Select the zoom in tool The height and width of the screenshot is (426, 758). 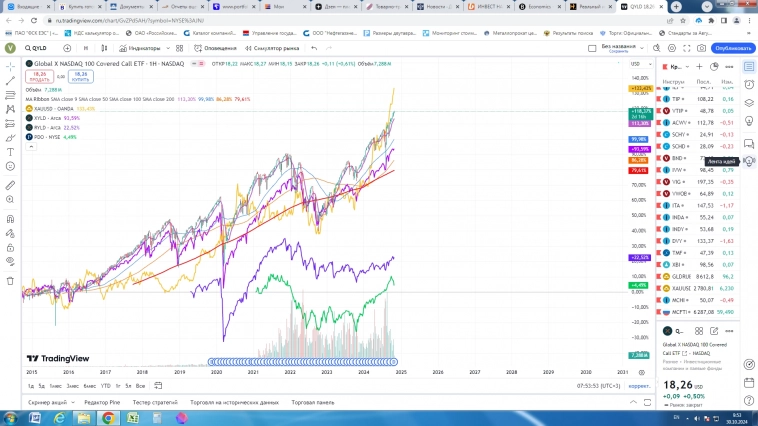pos(10,200)
